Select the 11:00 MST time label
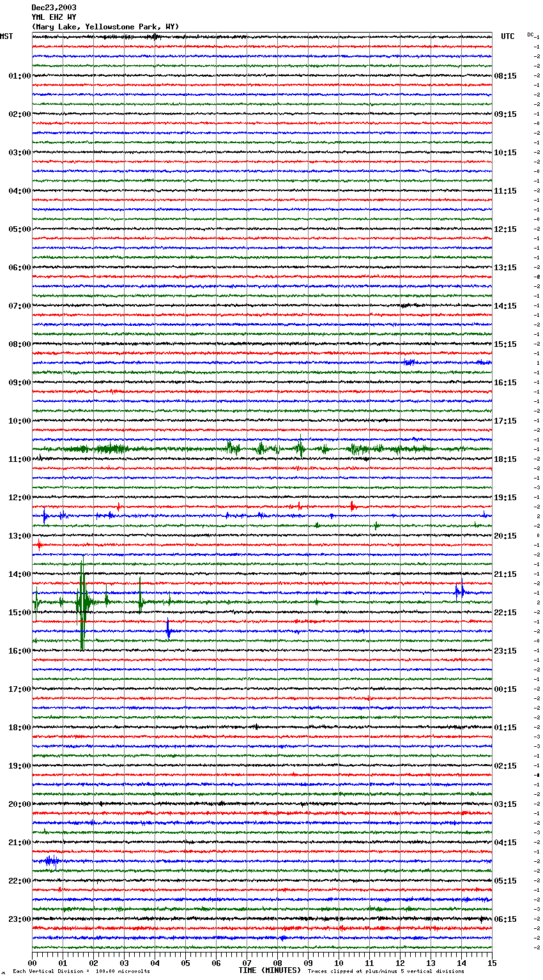This screenshot has height=980, width=543. [x=19, y=459]
